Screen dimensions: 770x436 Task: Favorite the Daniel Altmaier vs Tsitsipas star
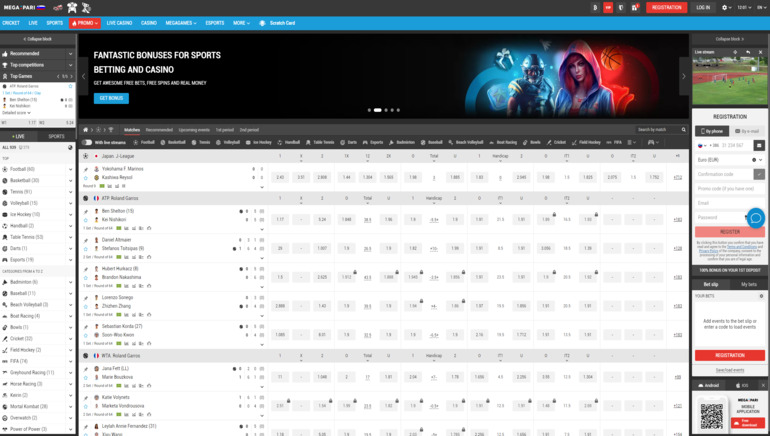[86, 249]
